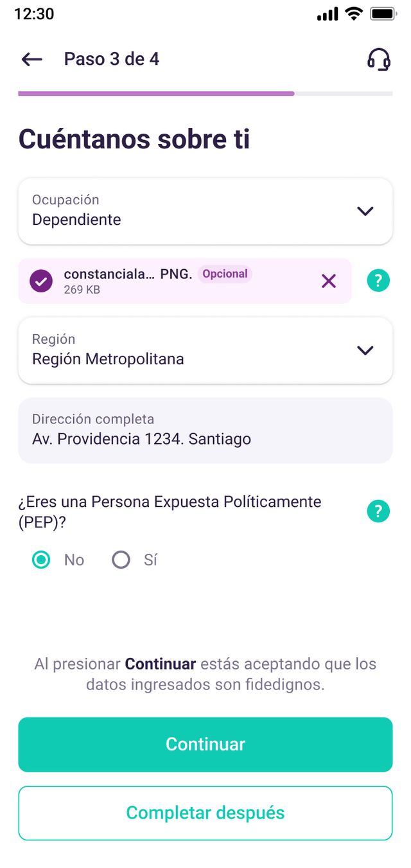Tap the Sí option label

click(x=150, y=560)
